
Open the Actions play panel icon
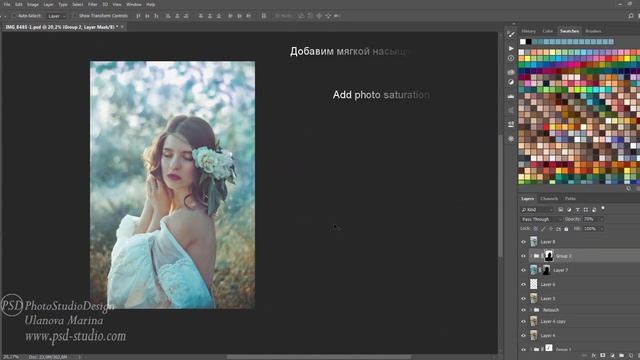(x=511, y=48)
